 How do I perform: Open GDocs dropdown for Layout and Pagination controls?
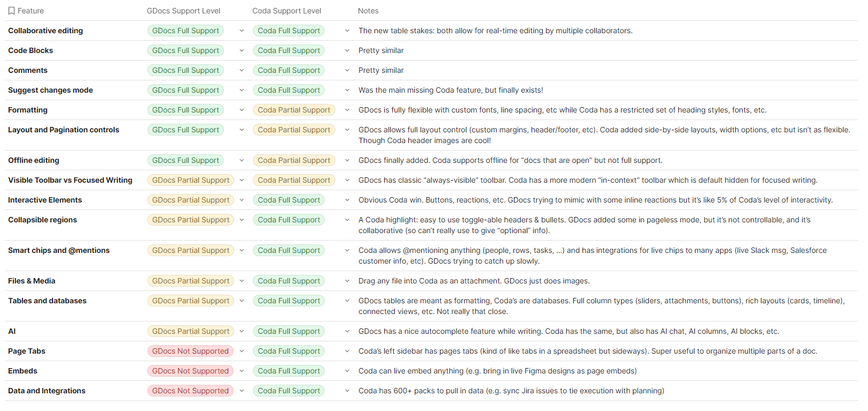click(242, 130)
